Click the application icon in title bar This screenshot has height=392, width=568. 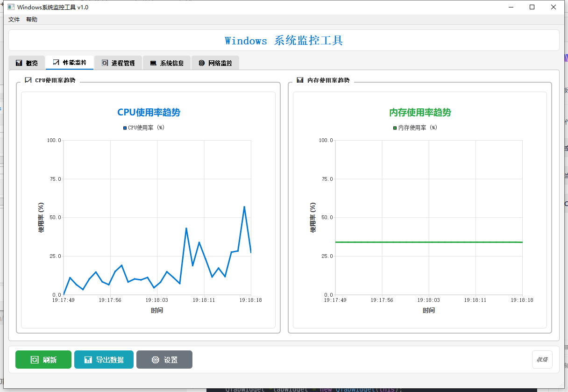[10, 7]
